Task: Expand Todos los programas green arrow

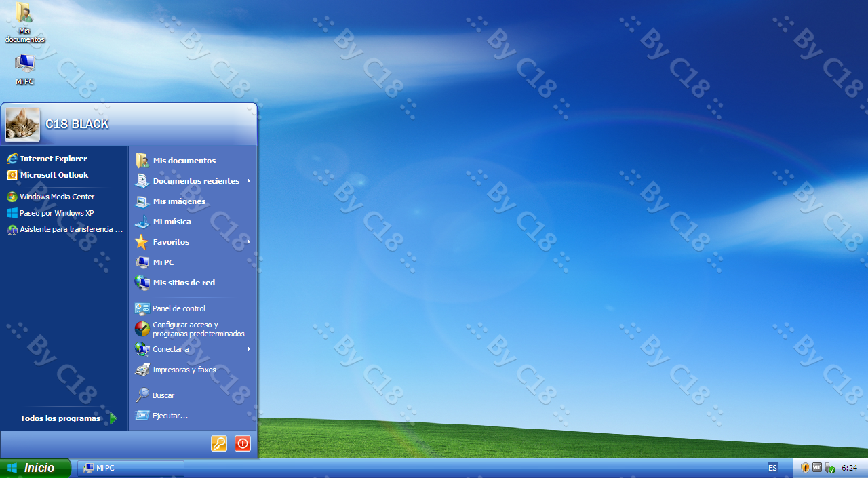Action: coord(113,418)
